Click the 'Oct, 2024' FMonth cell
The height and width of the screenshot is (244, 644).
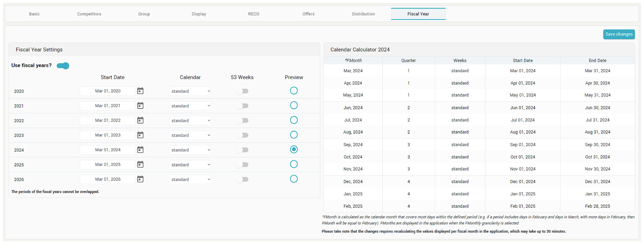pos(353,157)
